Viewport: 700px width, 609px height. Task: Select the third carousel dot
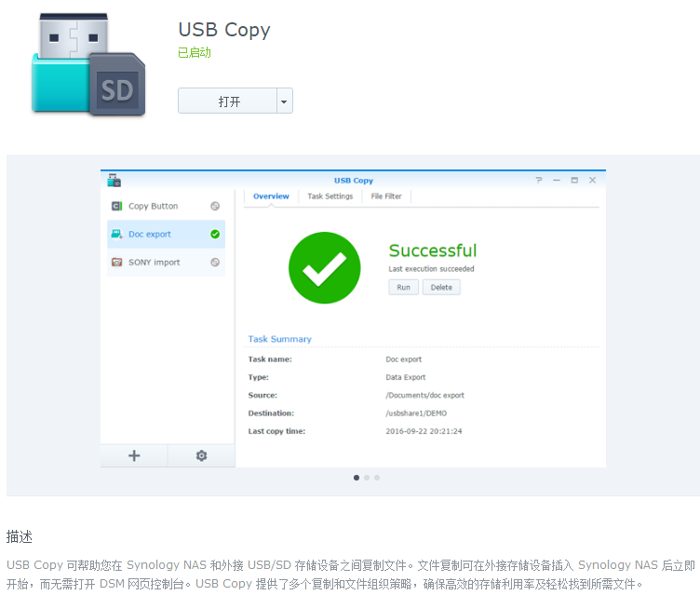(x=377, y=478)
